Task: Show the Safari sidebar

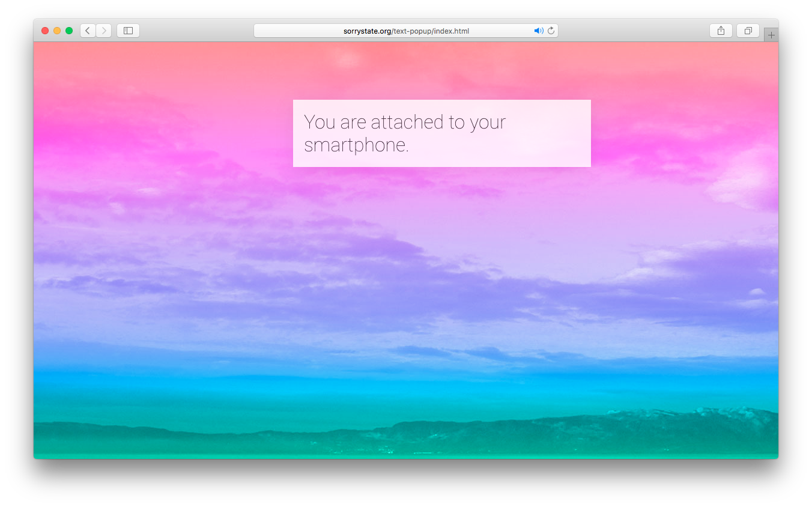Action: (128, 31)
